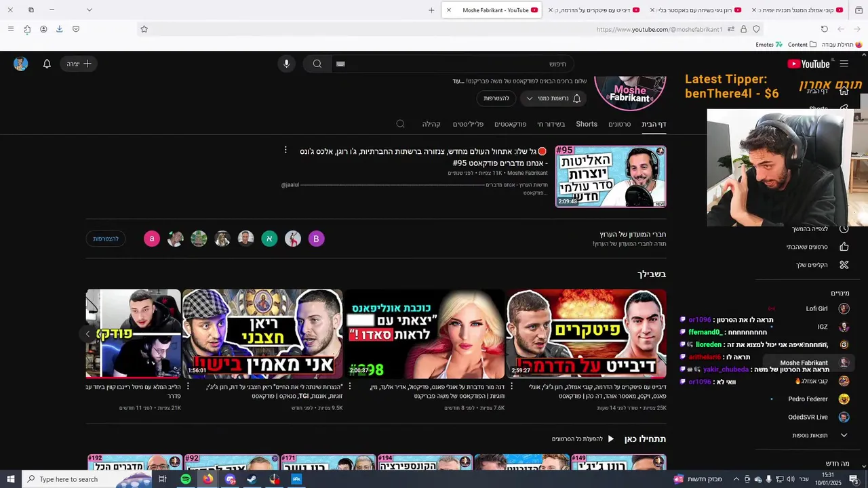
Task: Open the YouTube guide hamburger menu
Action: [x=844, y=64]
